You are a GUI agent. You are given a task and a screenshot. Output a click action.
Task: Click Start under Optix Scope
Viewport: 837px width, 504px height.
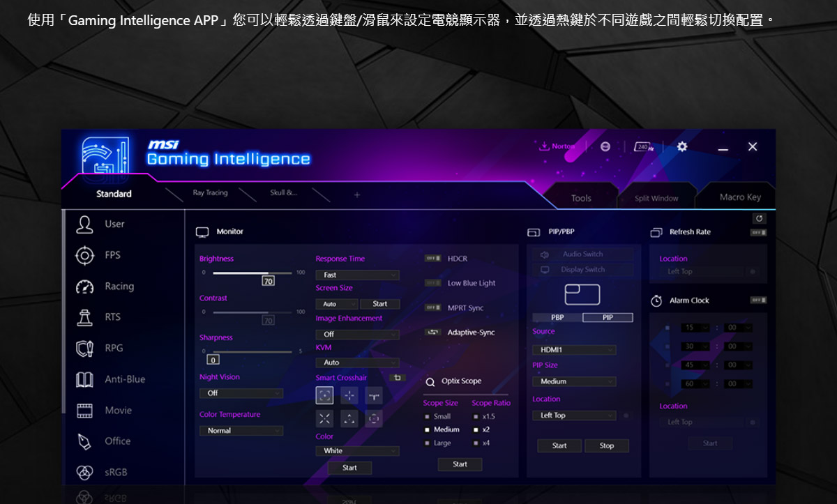460,464
